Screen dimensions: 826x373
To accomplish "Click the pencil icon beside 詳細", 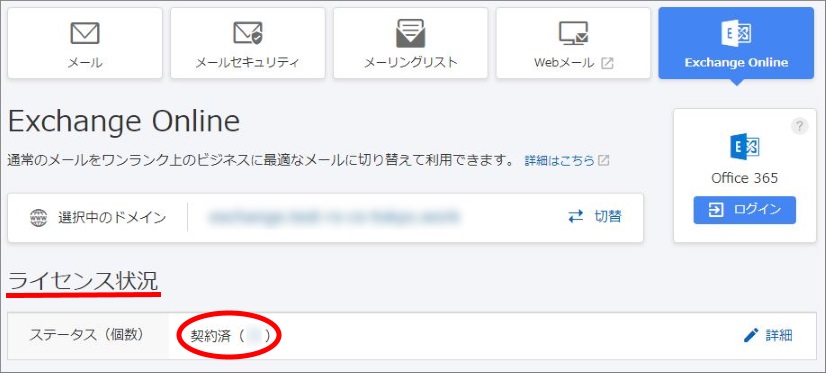I will point(751,336).
